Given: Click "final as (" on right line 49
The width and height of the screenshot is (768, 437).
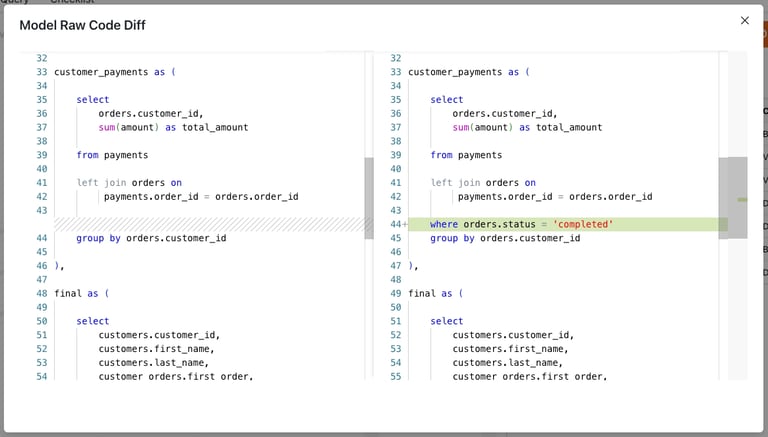Looking at the screenshot, I should [x=435, y=293].
